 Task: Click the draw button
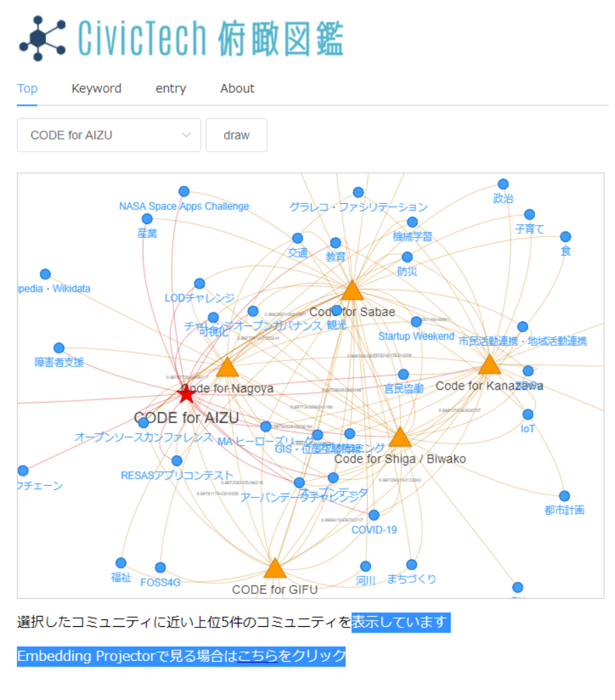236,135
